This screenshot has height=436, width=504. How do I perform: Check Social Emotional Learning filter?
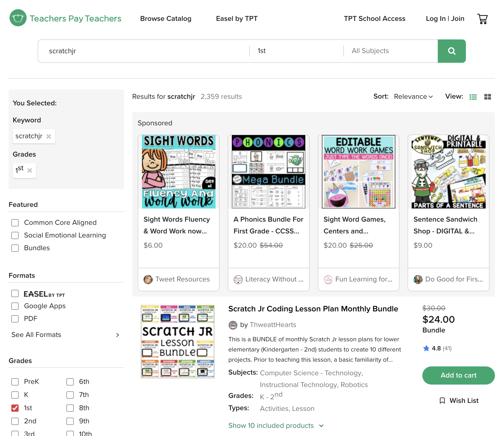(15, 235)
